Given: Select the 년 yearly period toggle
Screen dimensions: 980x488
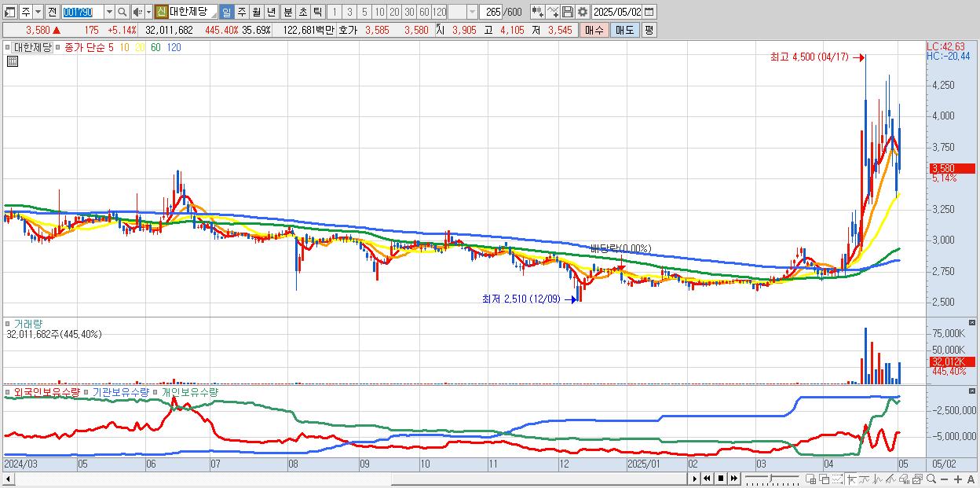Looking at the screenshot, I should (x=271, y=12).
